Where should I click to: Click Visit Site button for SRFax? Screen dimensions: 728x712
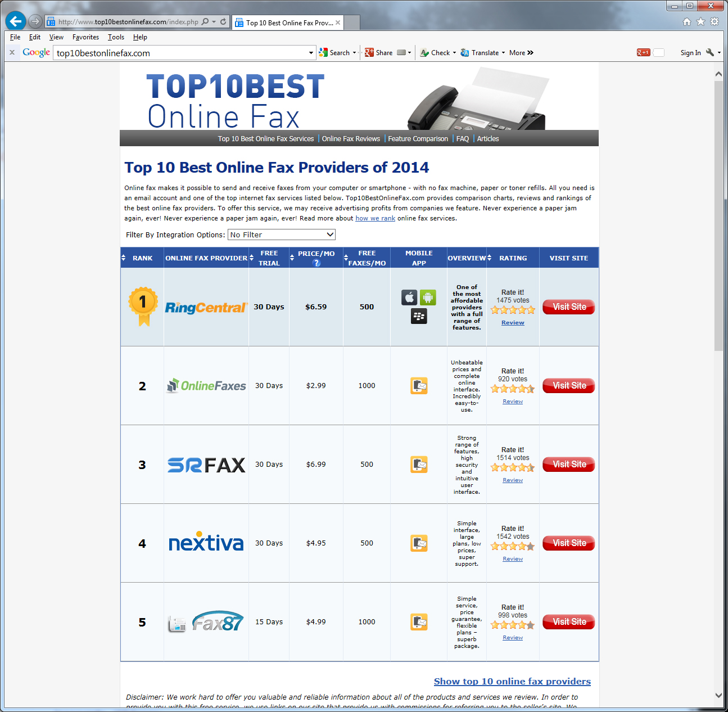[x=568, y=465]
